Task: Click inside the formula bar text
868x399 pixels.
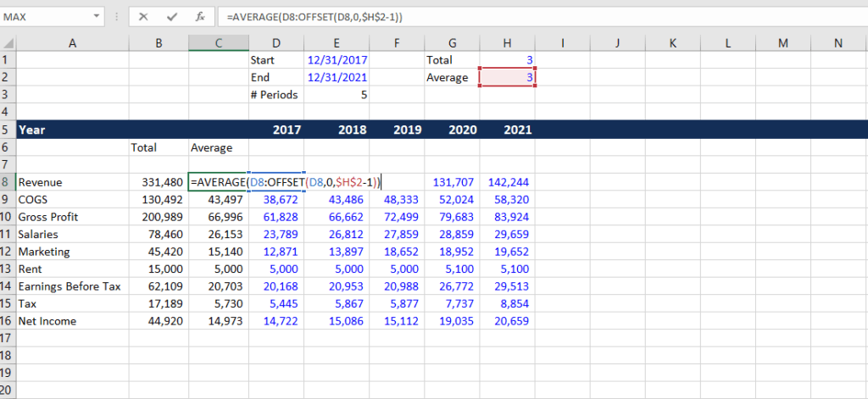Action: point(424,16)
